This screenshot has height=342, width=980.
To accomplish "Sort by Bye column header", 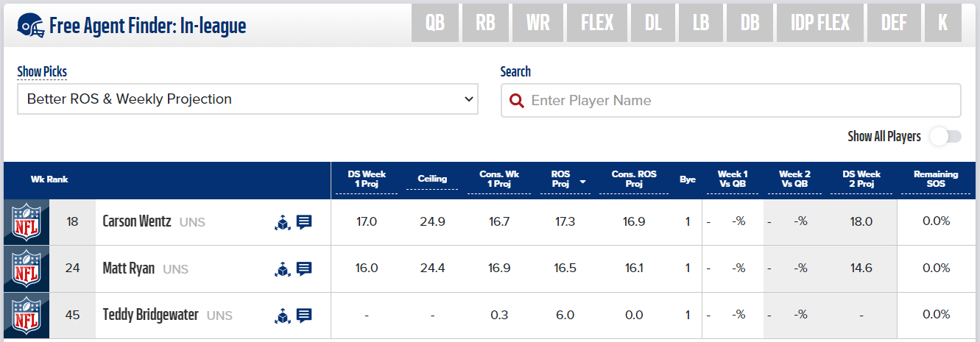I will [x=688, y=179].
